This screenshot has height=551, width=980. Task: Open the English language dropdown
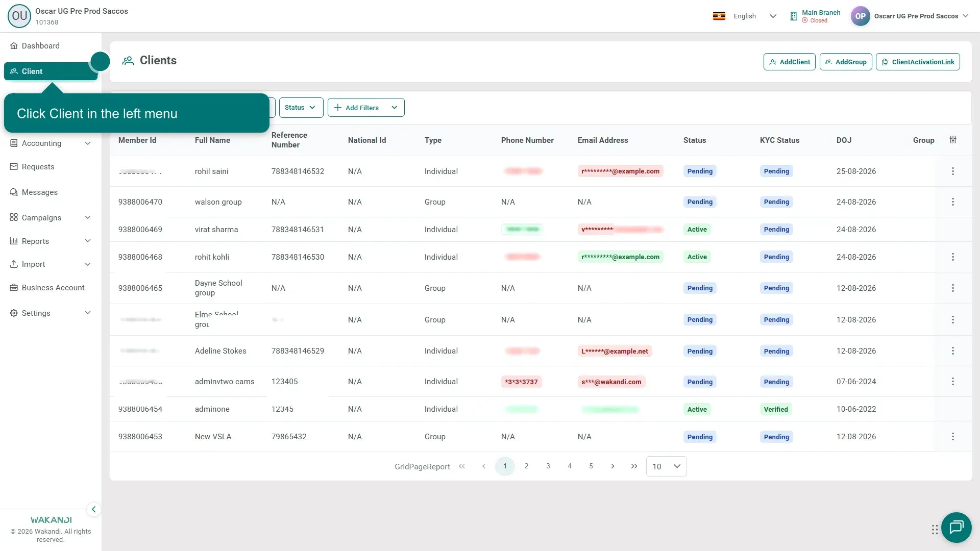click(755, 16)
